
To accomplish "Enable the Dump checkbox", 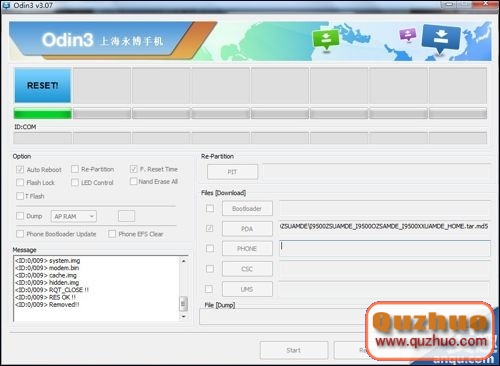I will click(20, 216).
